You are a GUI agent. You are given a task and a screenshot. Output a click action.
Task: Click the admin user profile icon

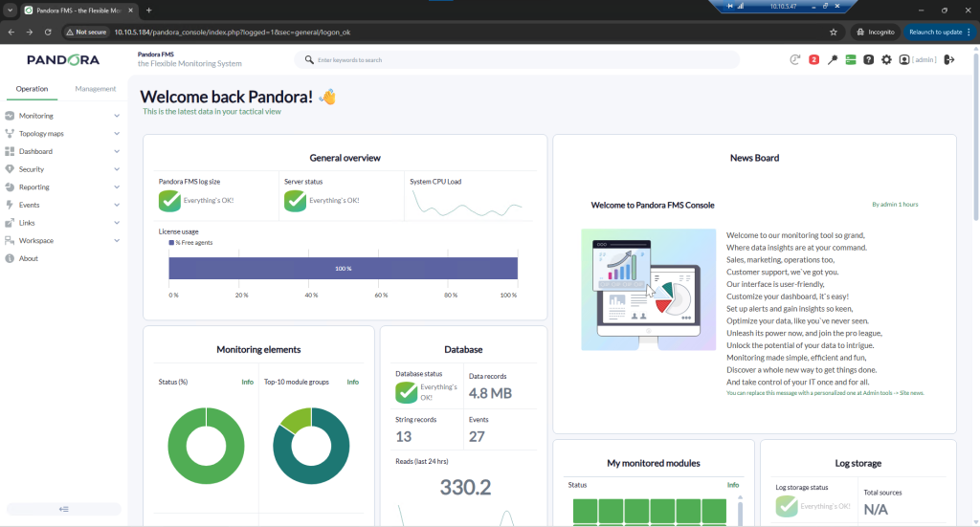coord(903,60)
